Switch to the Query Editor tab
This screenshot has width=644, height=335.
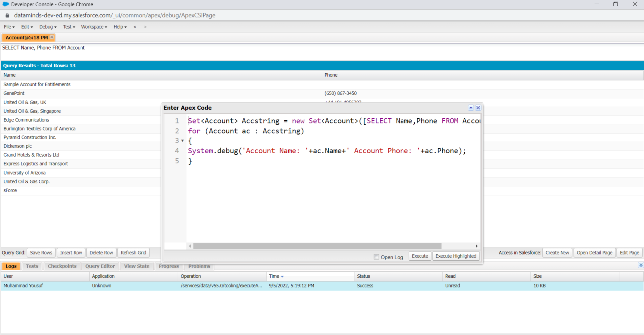click(100, 266)
